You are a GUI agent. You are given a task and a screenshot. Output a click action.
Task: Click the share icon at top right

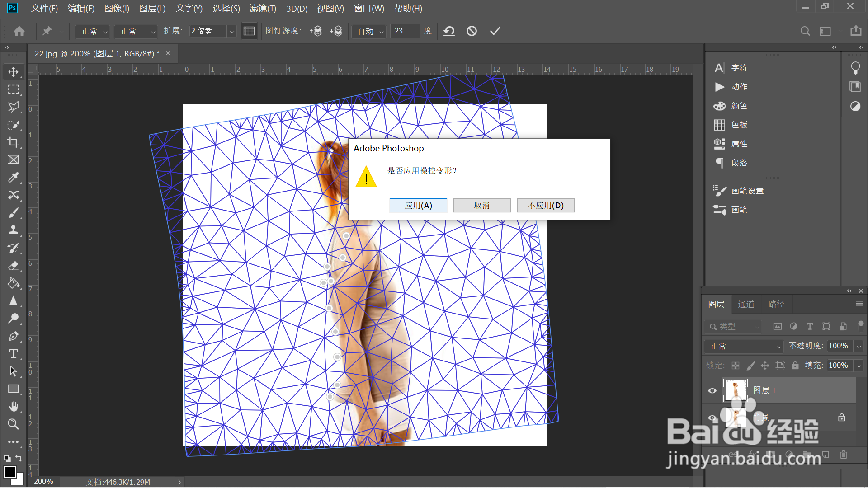pos(856,31)
